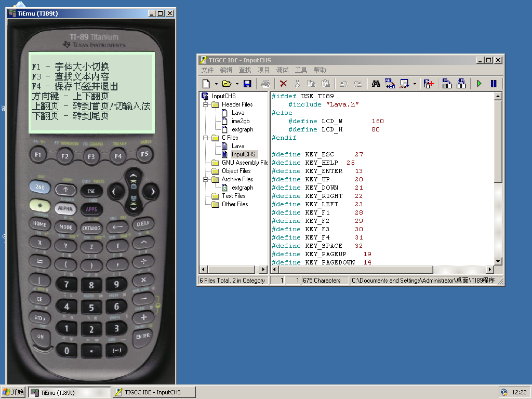The width and height of the screenshot is (532, 399).
Task: Click the Print icon in toolbar
Action: [x=265, y=84]
